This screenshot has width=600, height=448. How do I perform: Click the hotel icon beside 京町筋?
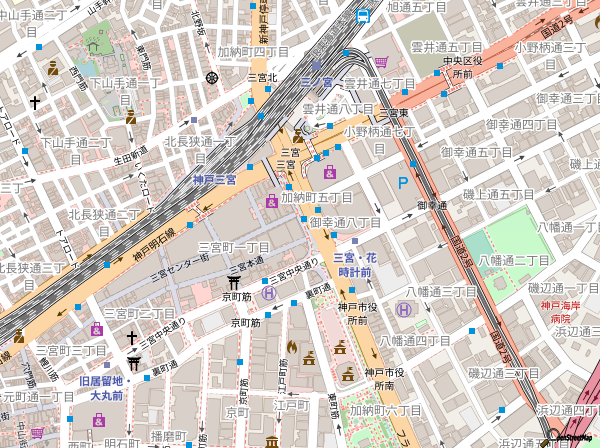[x=268, y=293]
